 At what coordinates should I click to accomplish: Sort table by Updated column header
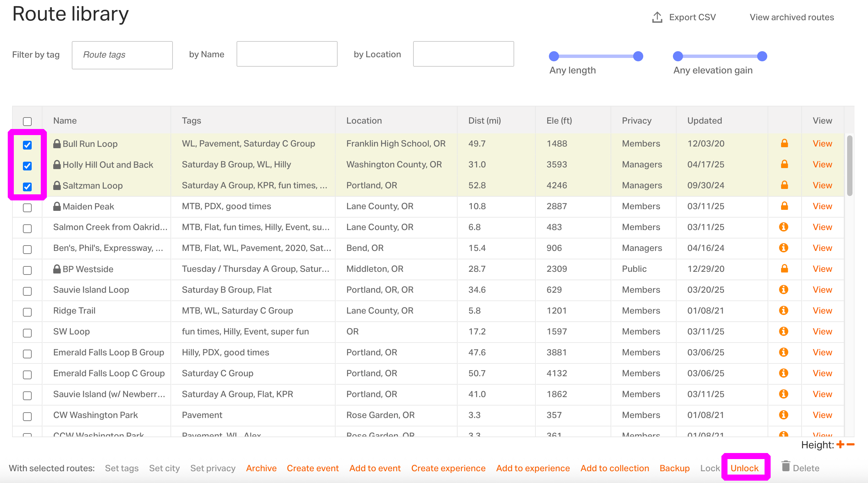[x=705, y=121]
